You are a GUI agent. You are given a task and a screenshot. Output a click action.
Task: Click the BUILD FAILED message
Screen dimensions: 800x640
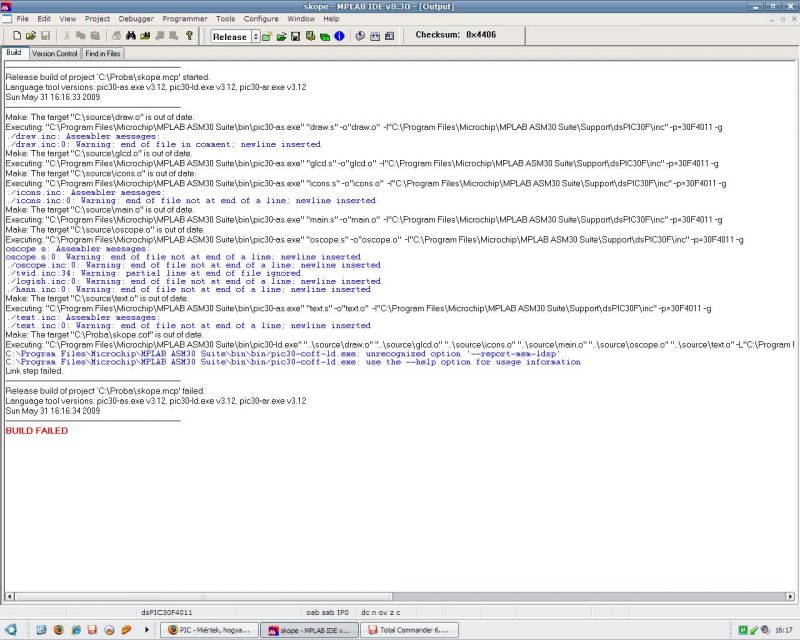click(37, 431)
